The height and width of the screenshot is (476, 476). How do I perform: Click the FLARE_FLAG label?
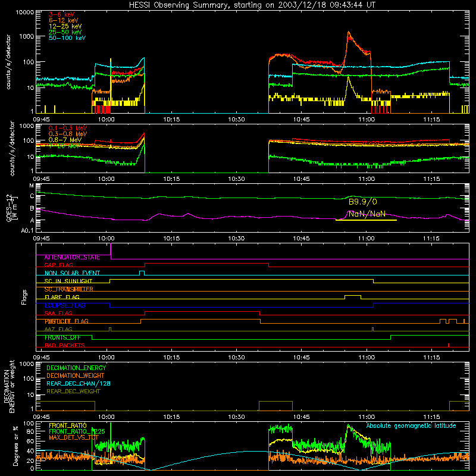point(62,297)
